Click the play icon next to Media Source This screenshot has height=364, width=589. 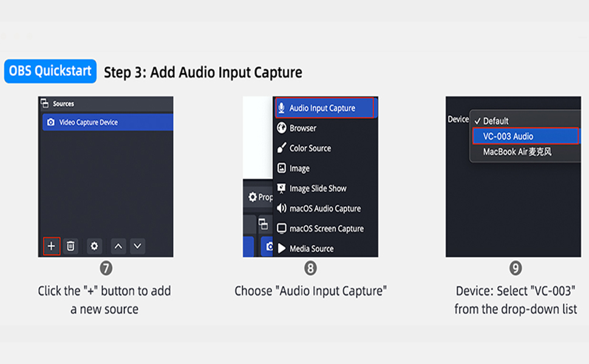[x=282, y=248]
